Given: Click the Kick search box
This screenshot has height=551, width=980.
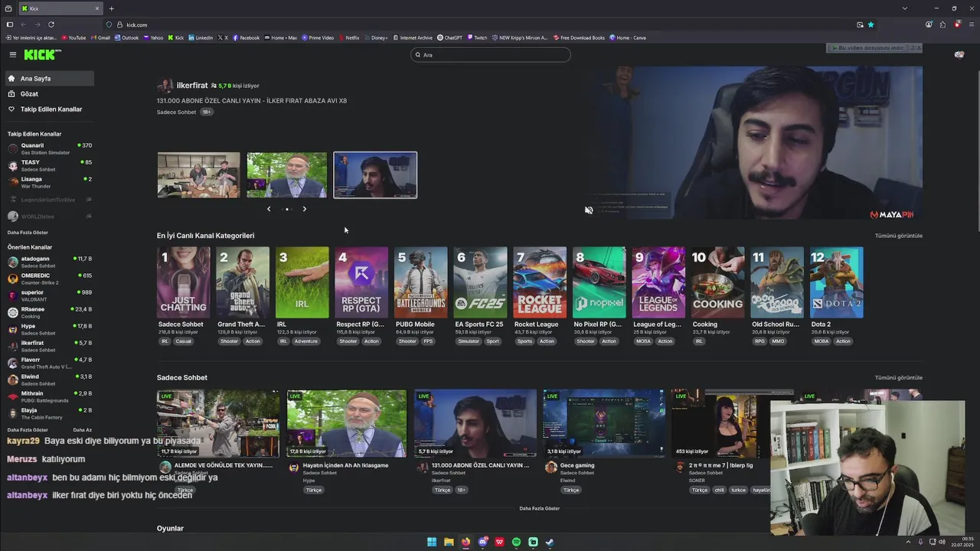Looking at the screenshot, I should pyautogui.click(x=491, y=54).
